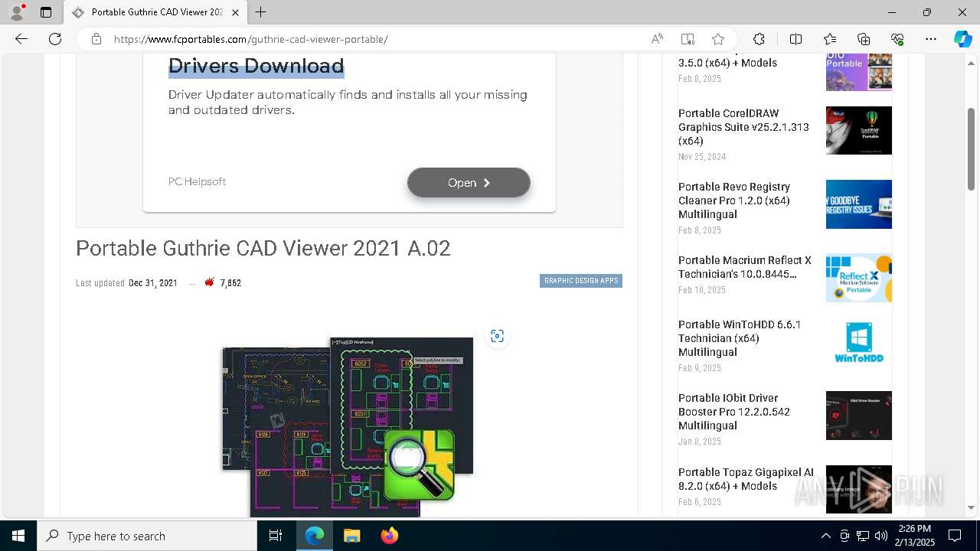Click the address bar URL
980x551 pixels.
(251, 39)
